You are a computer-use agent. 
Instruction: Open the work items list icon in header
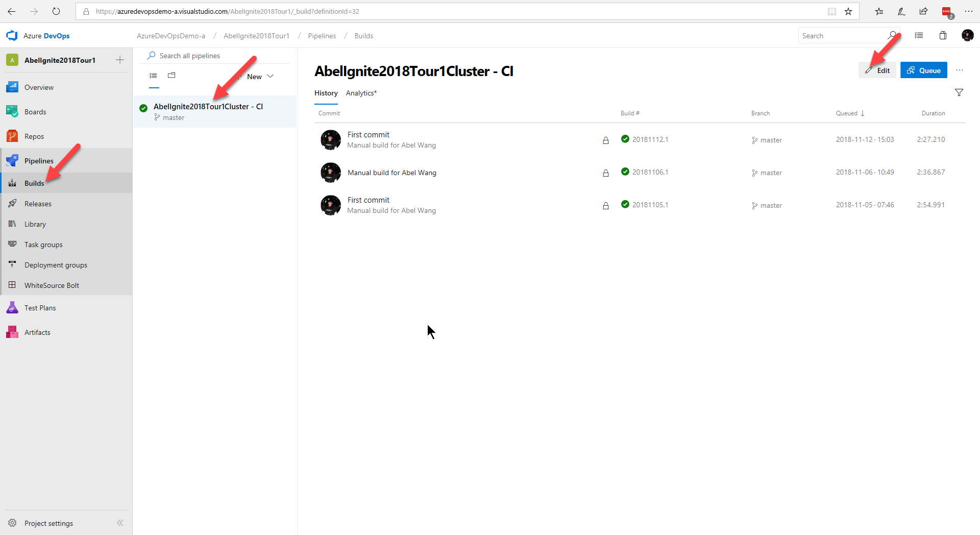(919, 35)
